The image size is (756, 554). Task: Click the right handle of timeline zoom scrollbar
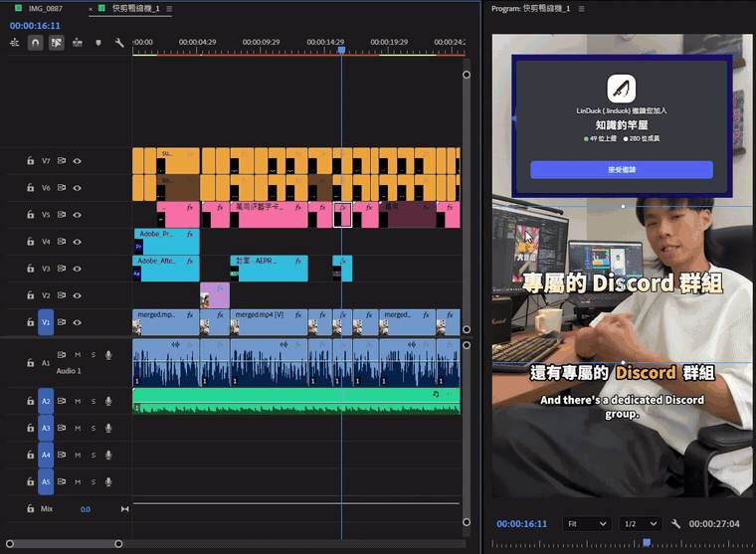118,544
